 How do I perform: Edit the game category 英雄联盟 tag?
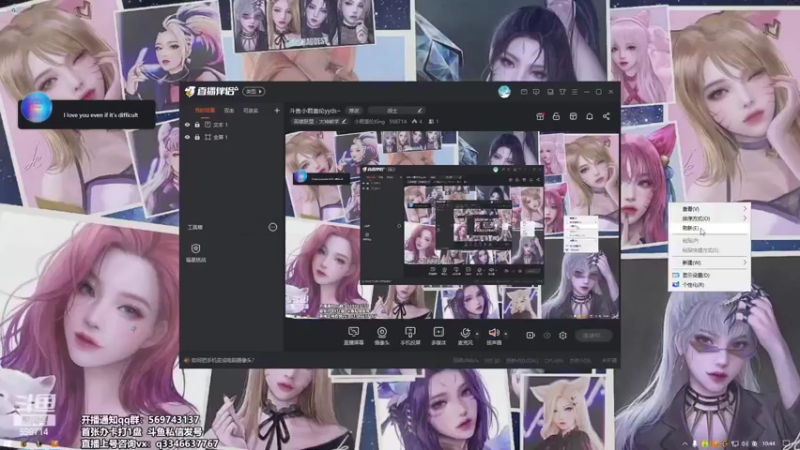319,121
